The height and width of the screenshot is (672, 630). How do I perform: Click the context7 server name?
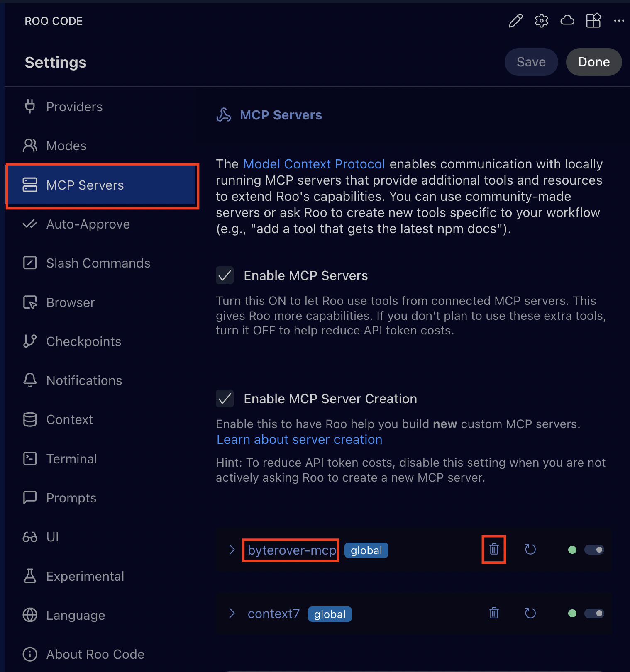pyautogui.click(x=273, y=614)
